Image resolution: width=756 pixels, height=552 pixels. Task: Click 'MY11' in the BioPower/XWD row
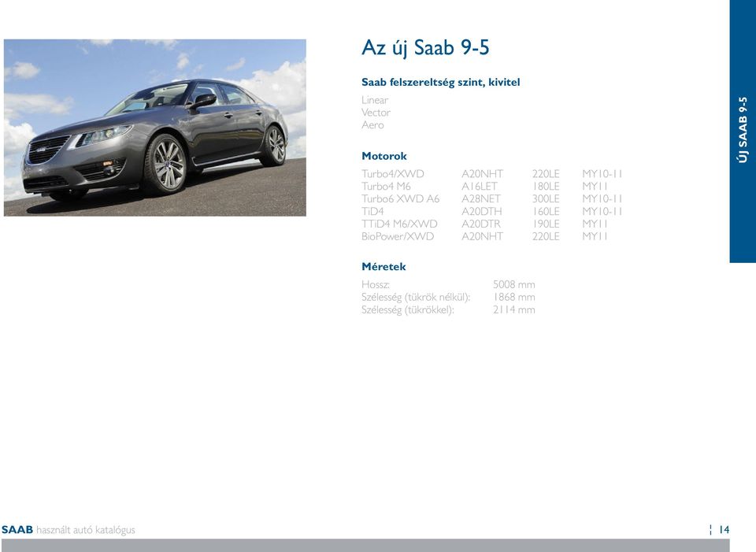click(x=595, y=236)
